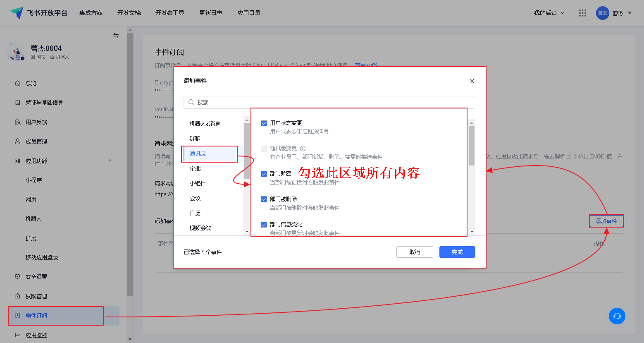Open the app grid launcher icon
The height and width of the screenshot is (343, 644).
pyautogui.click(x=582, y=13)
